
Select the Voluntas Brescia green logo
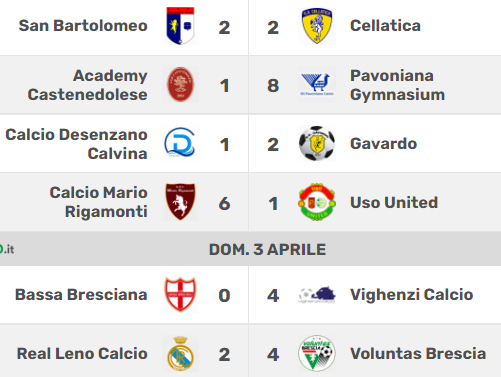tap(317, 353)
